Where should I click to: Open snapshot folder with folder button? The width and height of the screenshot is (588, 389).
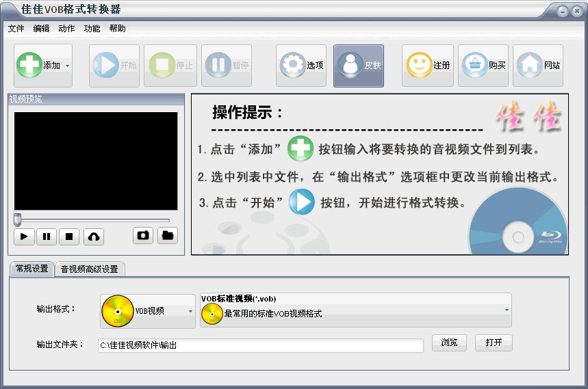tap(168, 235)
